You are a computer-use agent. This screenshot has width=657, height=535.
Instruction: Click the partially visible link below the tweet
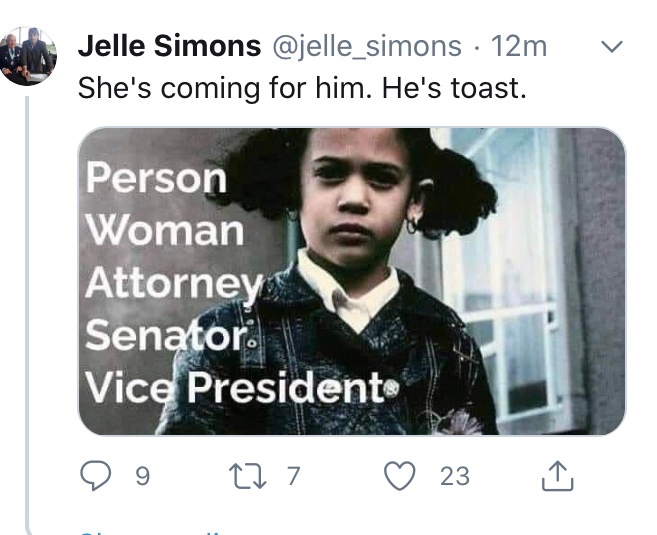tap(150, 531)
